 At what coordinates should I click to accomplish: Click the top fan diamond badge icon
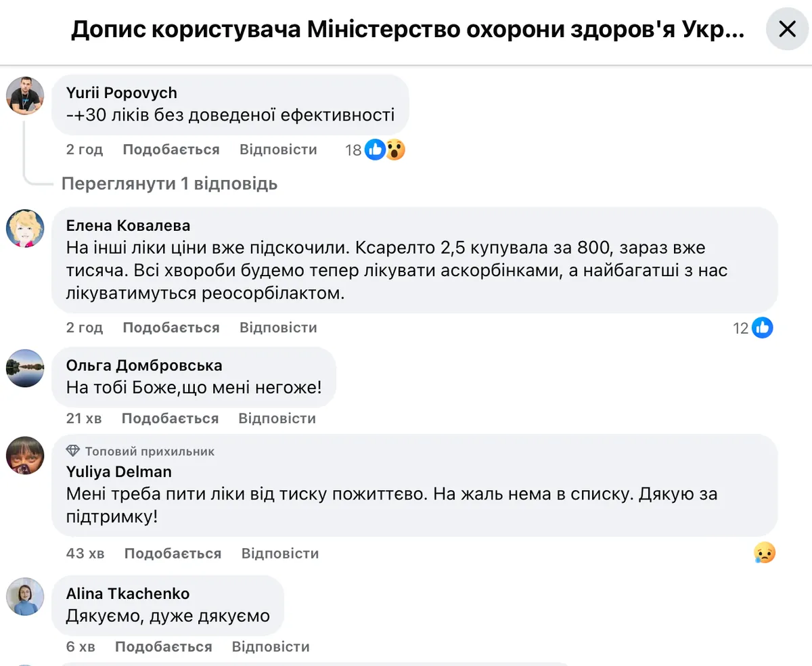click(73, 451)
